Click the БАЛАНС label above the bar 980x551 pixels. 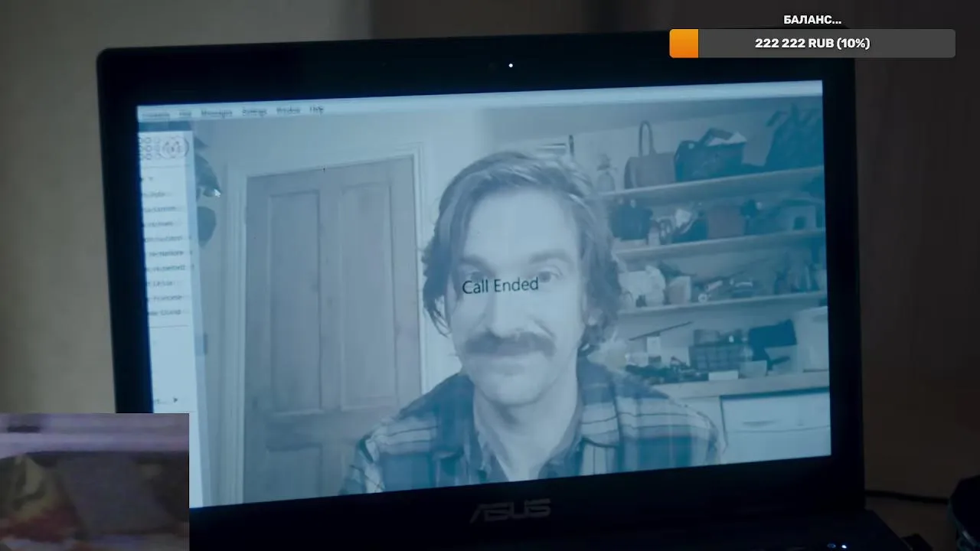tap(812, 20)
